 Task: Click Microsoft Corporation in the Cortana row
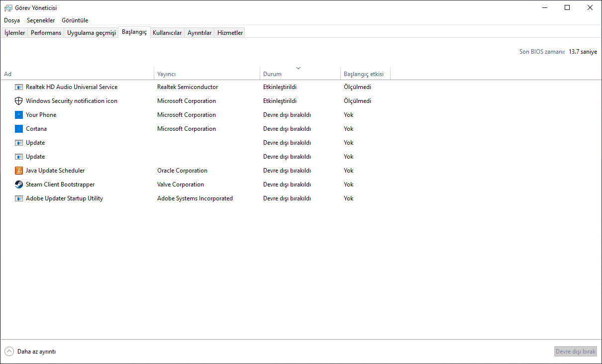click(187, 129)
